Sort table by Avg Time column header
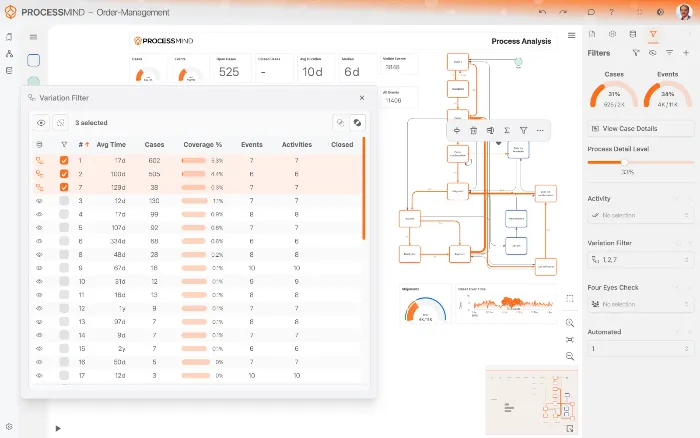 click(110, 144)
